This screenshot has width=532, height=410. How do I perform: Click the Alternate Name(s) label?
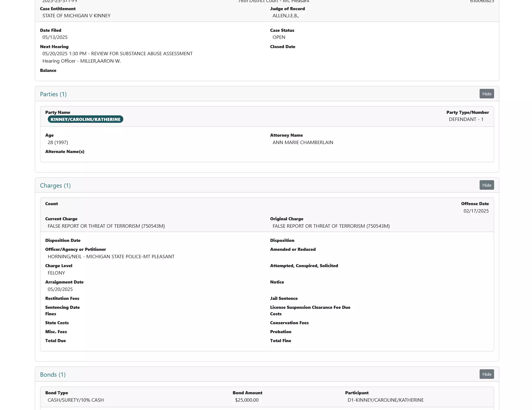[x=65, y=151]
